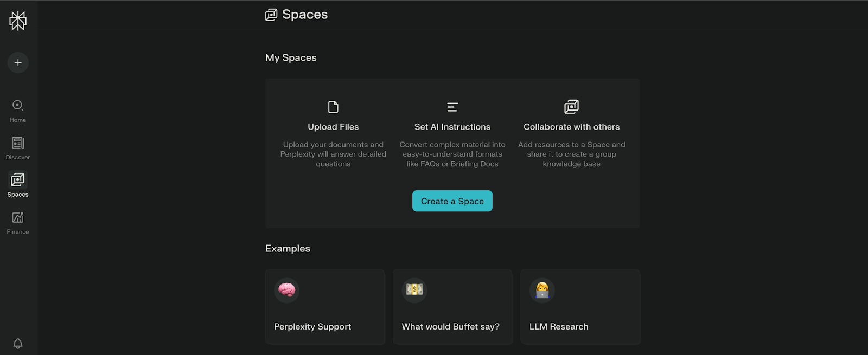This screenshot has width=868, height=355.
Task: Click the Upload Files document icon
Action: coord(333,107)
